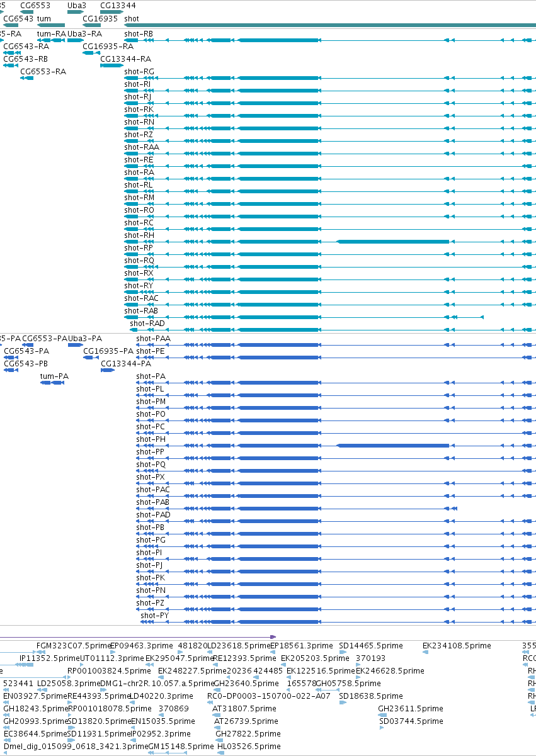
Task: Select the CG16935-PA protein label
Action: point(108,351)
